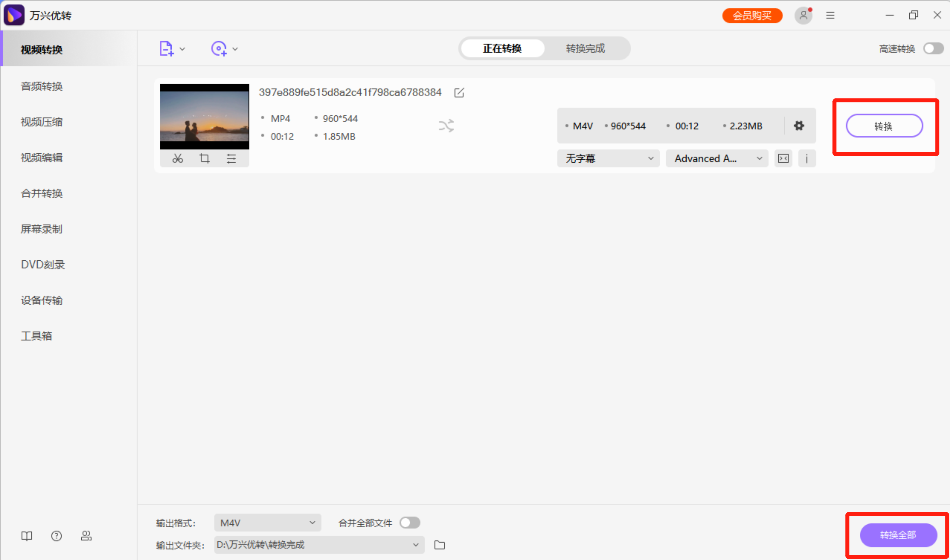Toggle the 高速转换 switch
The height and width of the screenshot is (560, 950).
933,49
